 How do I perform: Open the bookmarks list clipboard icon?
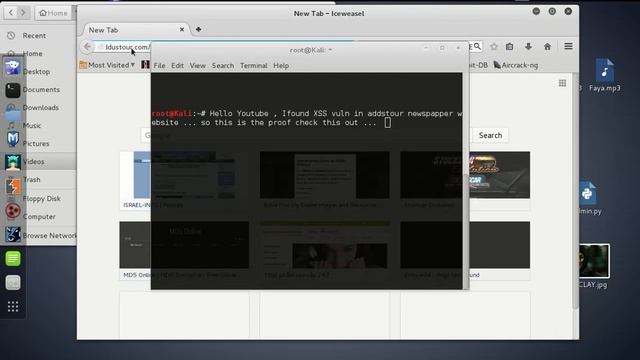click(509, 47)
